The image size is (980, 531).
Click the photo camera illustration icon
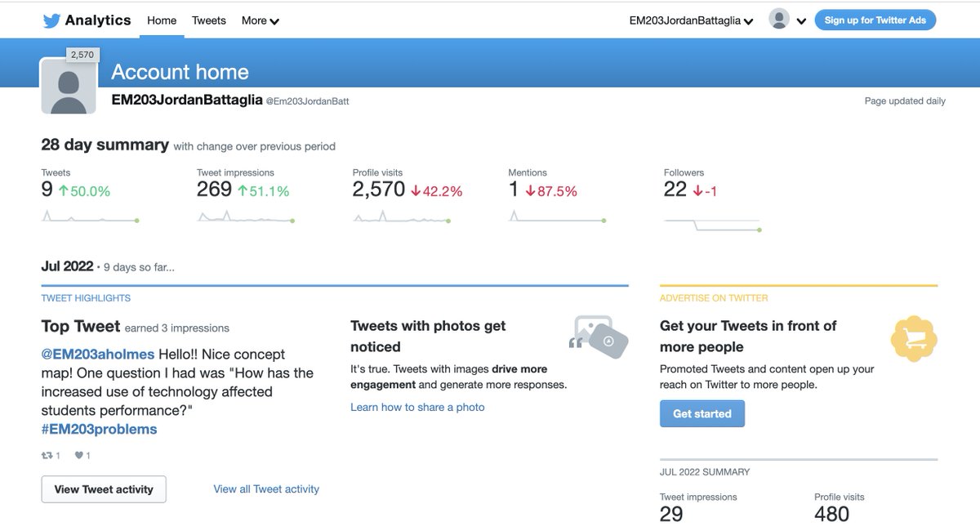[x=599, y=337]
